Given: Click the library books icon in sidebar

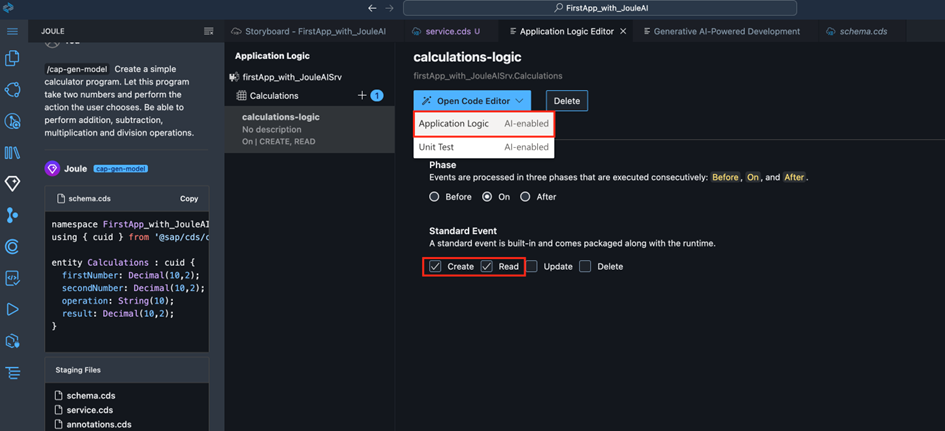Looking at the screenshot, I should point(12,153).
